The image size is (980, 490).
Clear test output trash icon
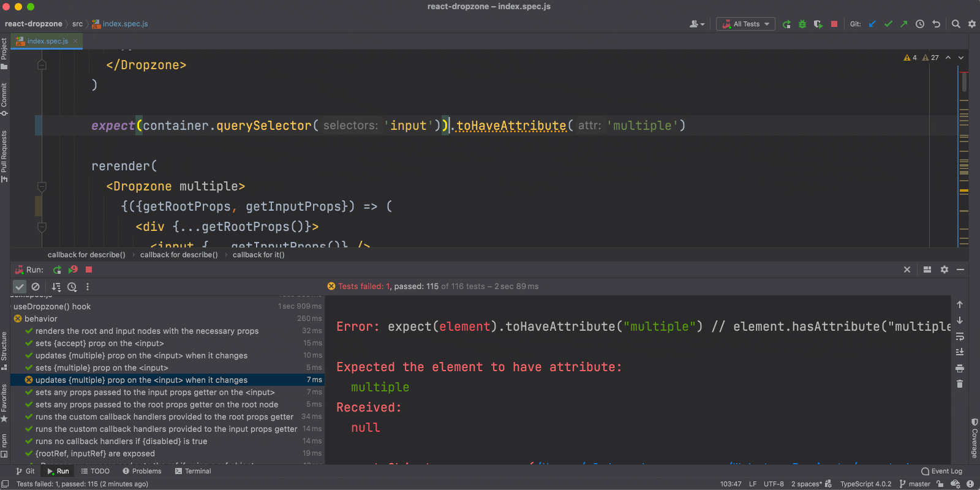(960, 384)
